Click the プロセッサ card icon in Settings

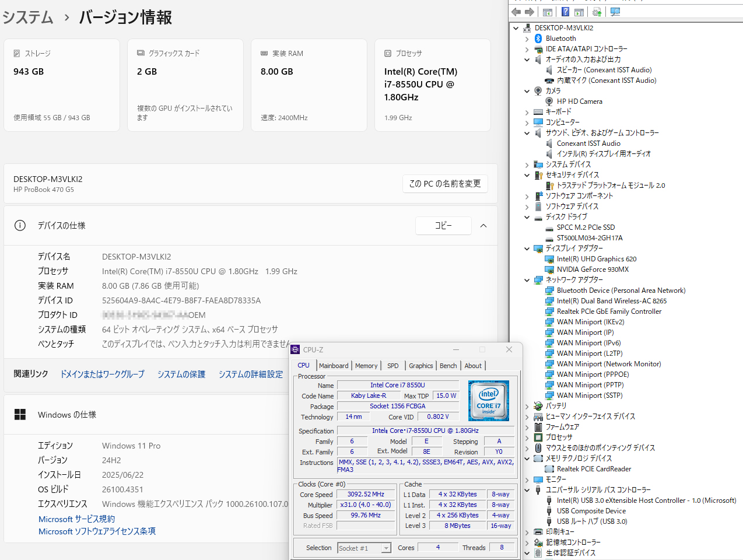(x=388, y=53)
